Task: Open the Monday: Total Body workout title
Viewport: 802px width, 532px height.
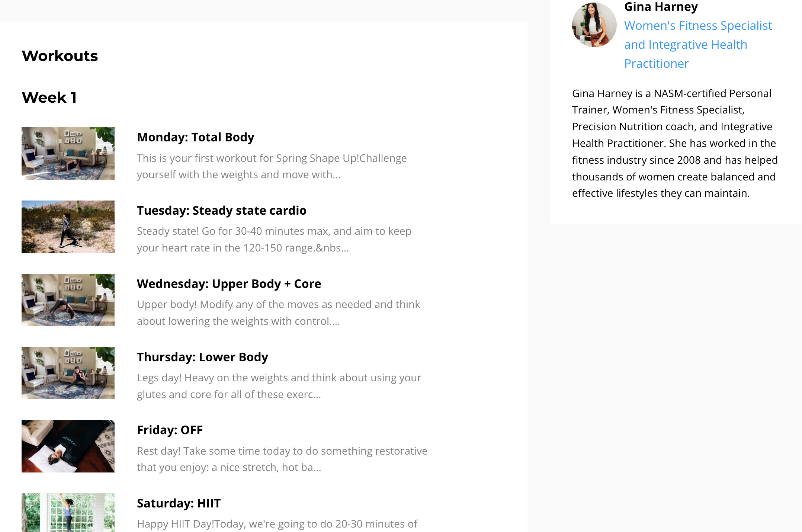Action: (x=195, y=137)
